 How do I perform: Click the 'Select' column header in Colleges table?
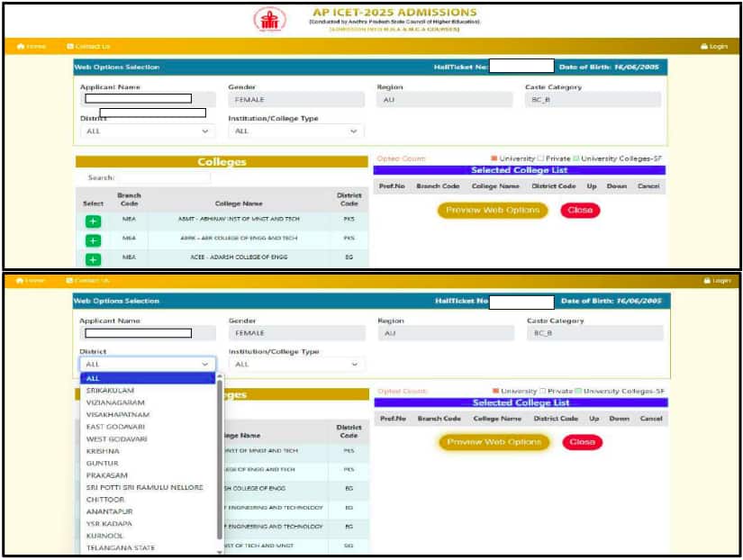(x=93, y=203)
